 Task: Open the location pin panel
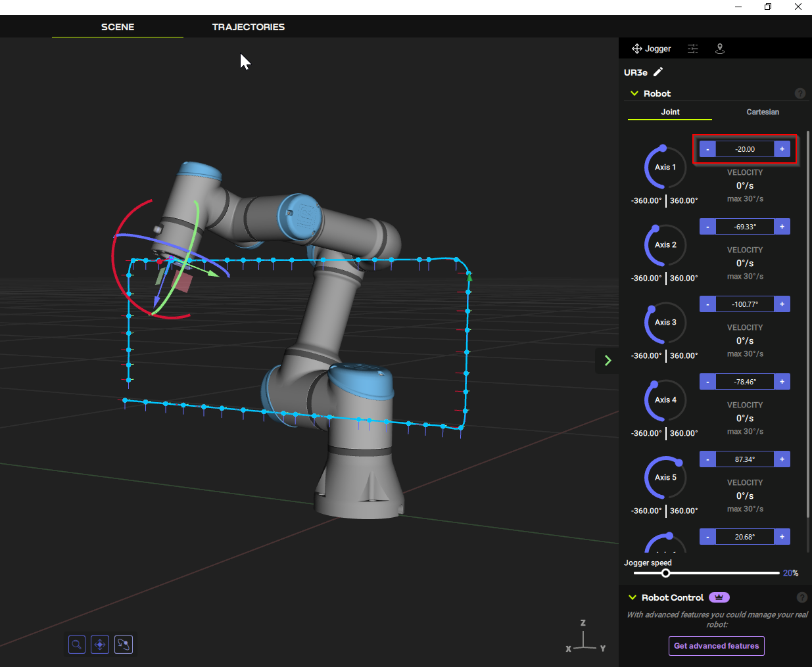pyautogui.click(x=720, y=48)
